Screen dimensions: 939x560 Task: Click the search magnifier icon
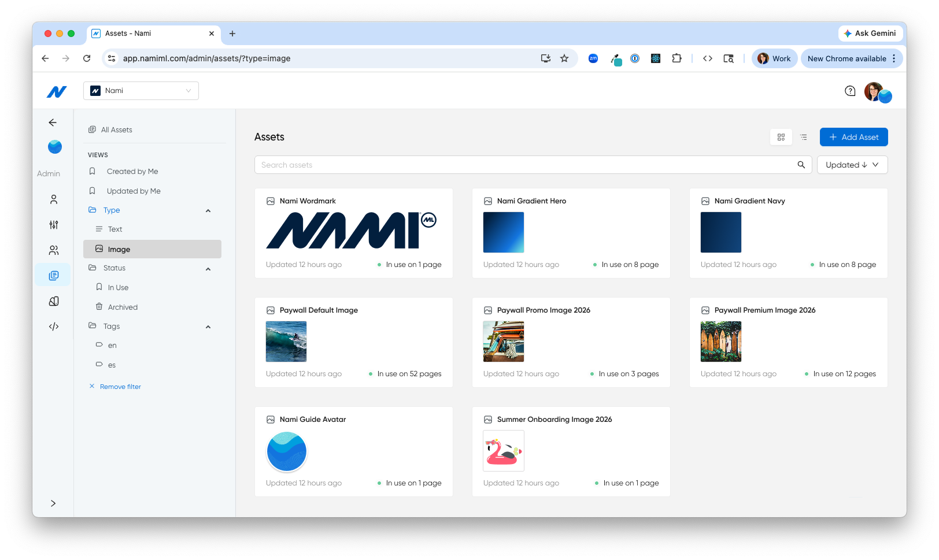click(x=801, y=165)
